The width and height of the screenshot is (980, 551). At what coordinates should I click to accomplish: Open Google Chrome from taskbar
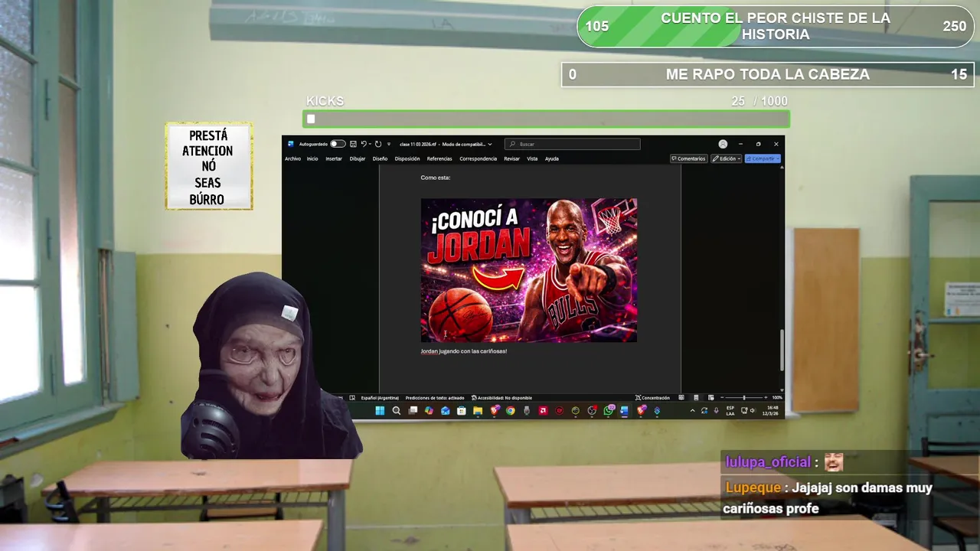click(x=510, y=411)
